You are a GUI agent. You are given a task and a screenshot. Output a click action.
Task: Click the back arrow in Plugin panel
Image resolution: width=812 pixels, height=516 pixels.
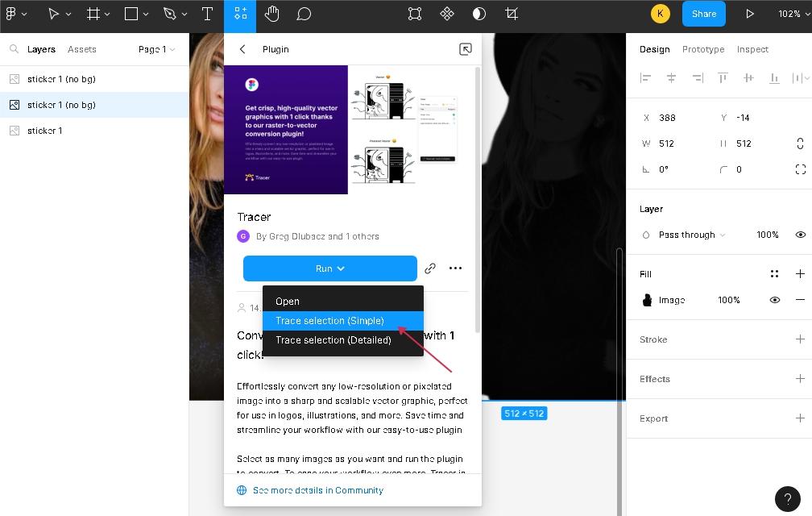pyautogui.click(x=242, y=49)
